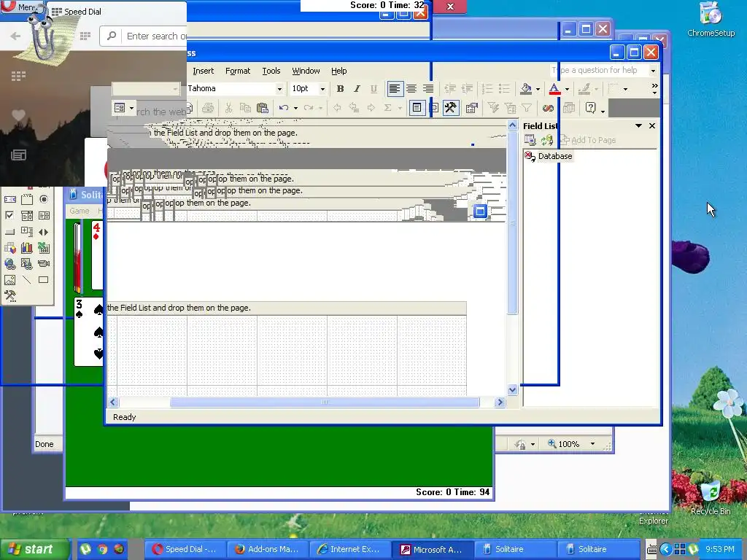Select Center alignment button

411,88
